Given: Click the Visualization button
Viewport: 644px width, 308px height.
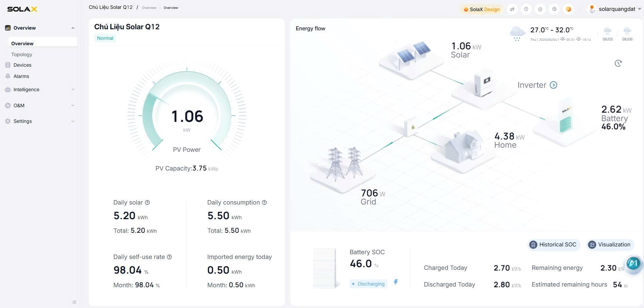Looking at the screenshot, I should coord(610,245).
